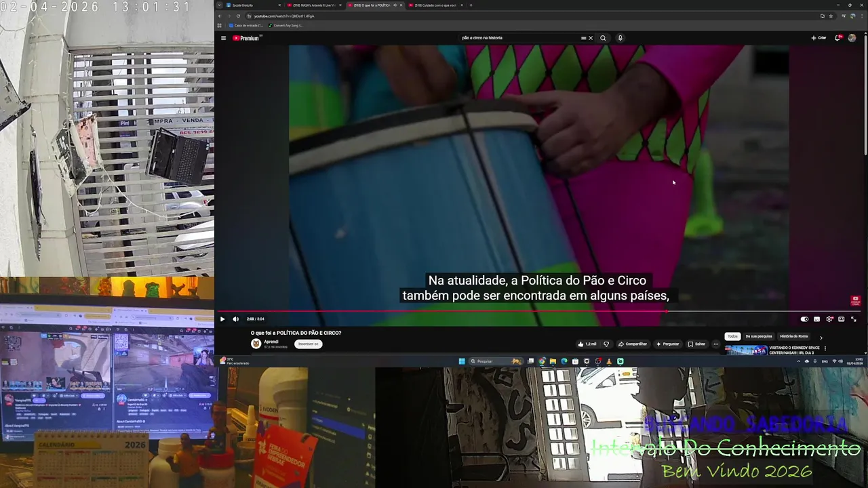Start voice search with microphone icon
The height and width of the screenshot is (488, 868).
pos(620,38)
